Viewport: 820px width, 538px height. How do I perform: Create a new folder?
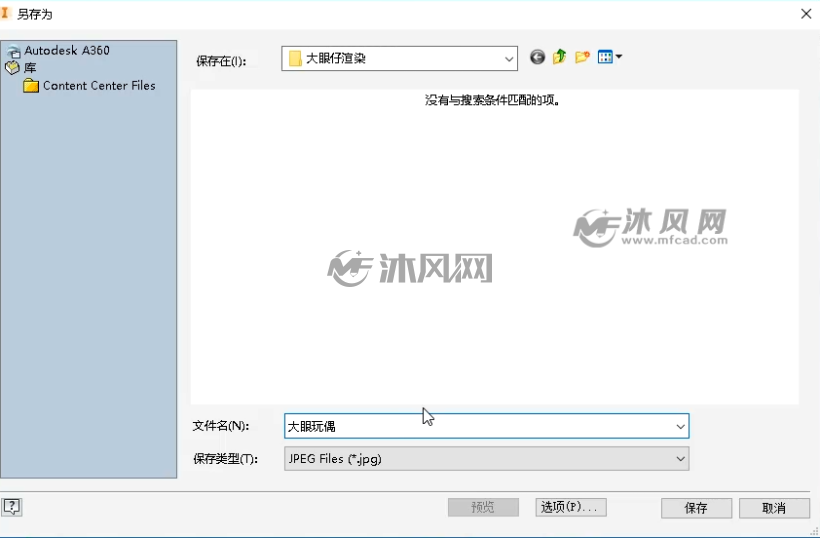click(x=582, y=56)
